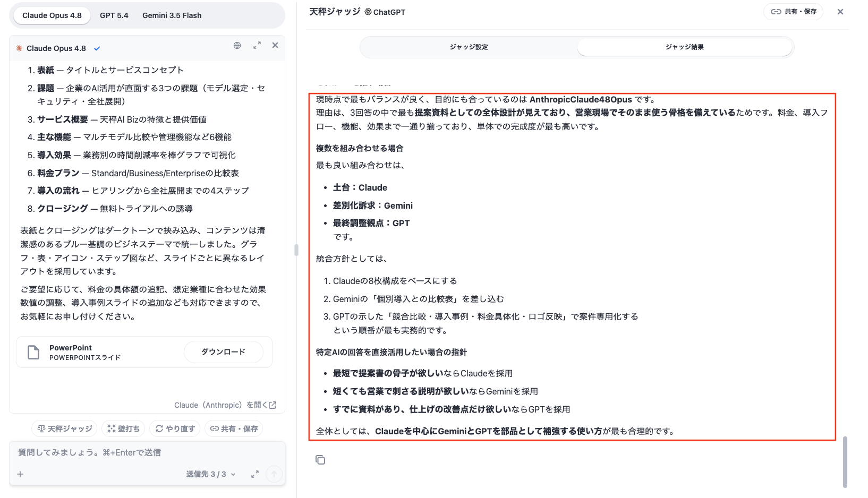Click list item クロージング in Claude response
This screenshot has height=498, width=868.
pos(115,209)
